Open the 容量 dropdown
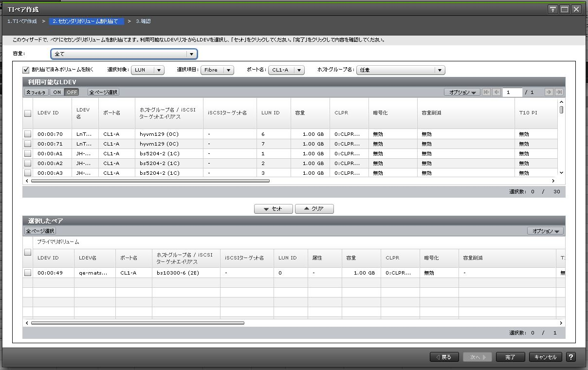Image resolution: width=588 pixels, height=370 pixels. pos(124,54)
